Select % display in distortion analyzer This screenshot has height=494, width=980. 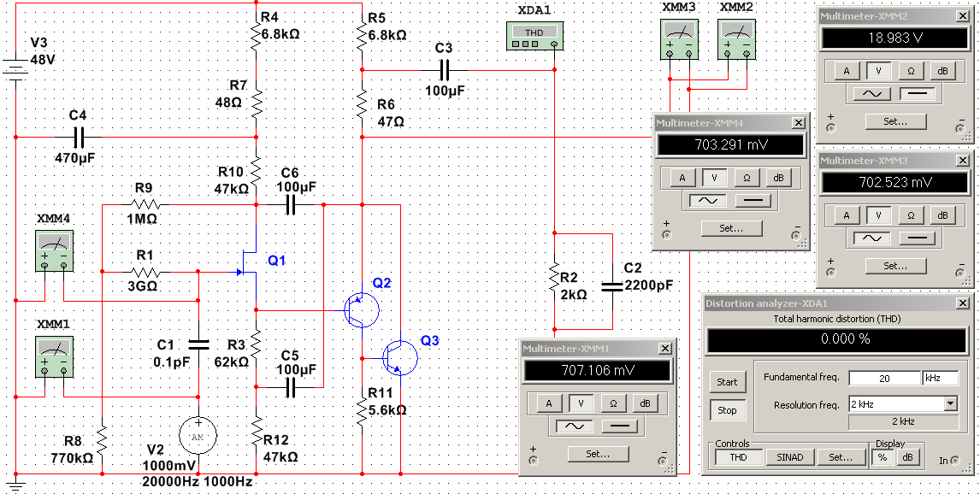(x=883, y=457)
